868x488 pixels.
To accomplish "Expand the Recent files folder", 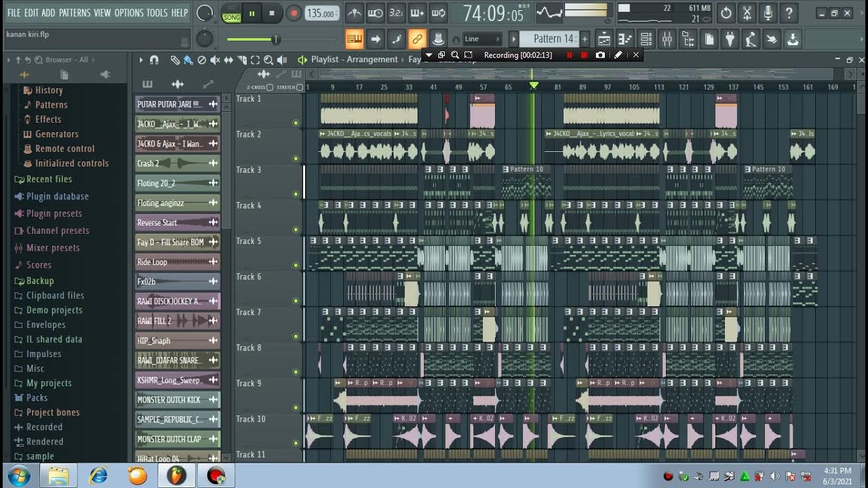I will pyautogui.click(x=43, y=179).
